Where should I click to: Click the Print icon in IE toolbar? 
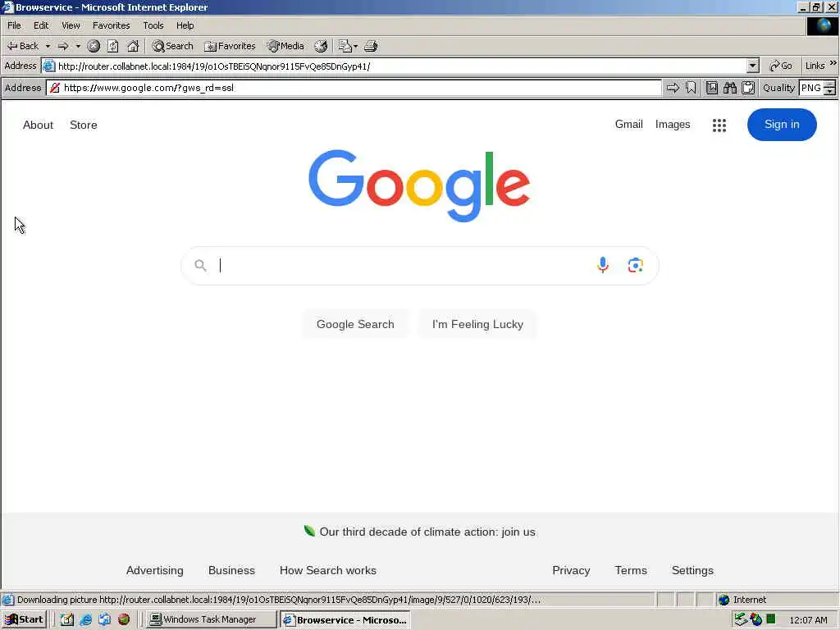tap(371, 46)
